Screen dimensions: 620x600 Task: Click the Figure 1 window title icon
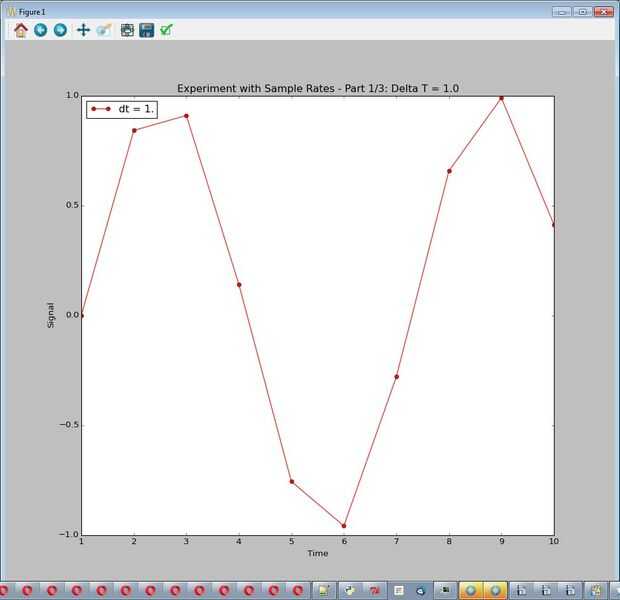[11, 12]
